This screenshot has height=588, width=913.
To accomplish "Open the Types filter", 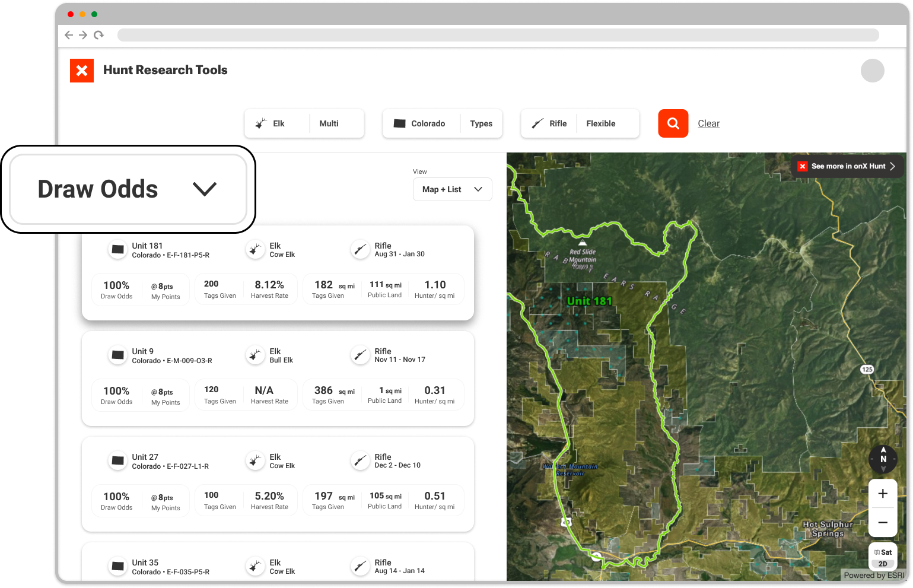I will 481,123.
